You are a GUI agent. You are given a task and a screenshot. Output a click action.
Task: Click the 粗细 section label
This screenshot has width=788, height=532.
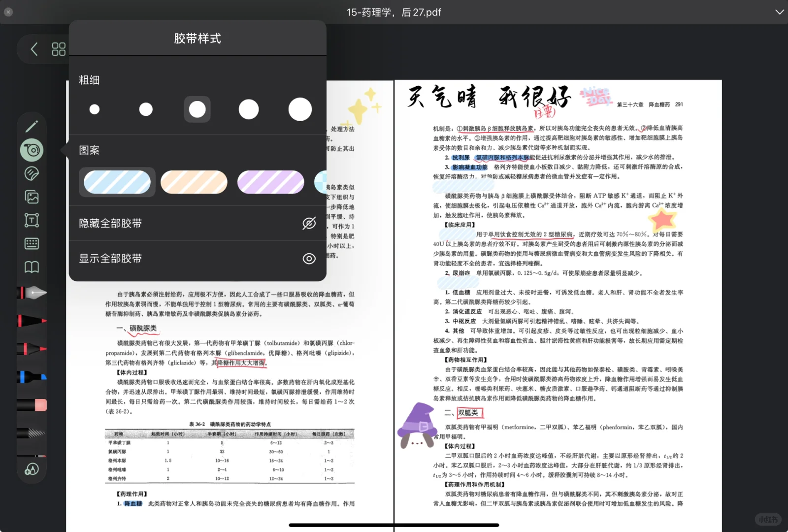pos(89,80)
